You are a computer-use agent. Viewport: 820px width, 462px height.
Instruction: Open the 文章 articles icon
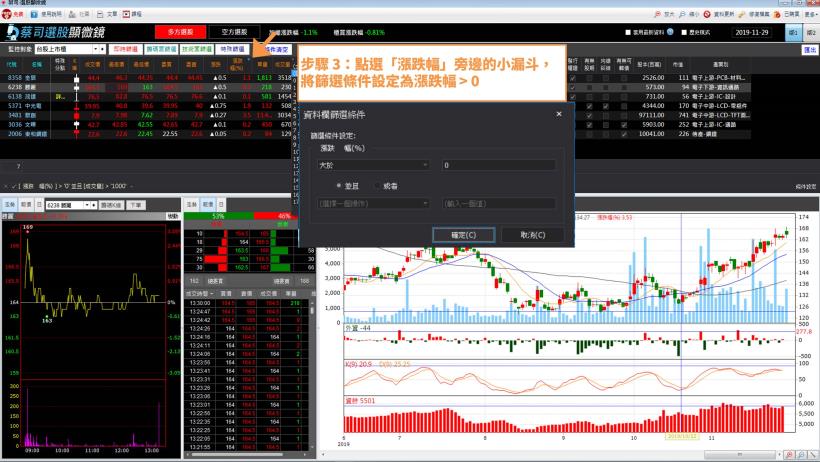tap(100, 14)
